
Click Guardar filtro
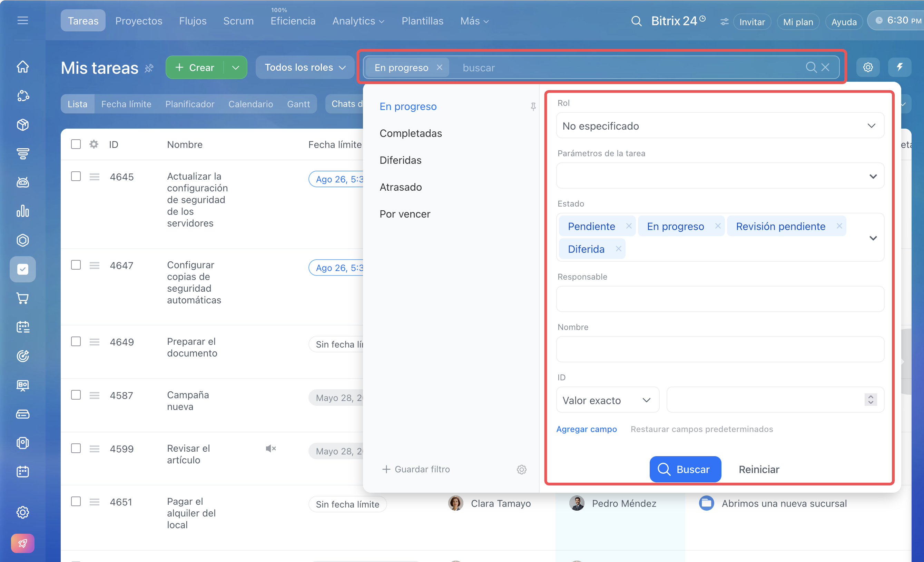pos(415,469)
